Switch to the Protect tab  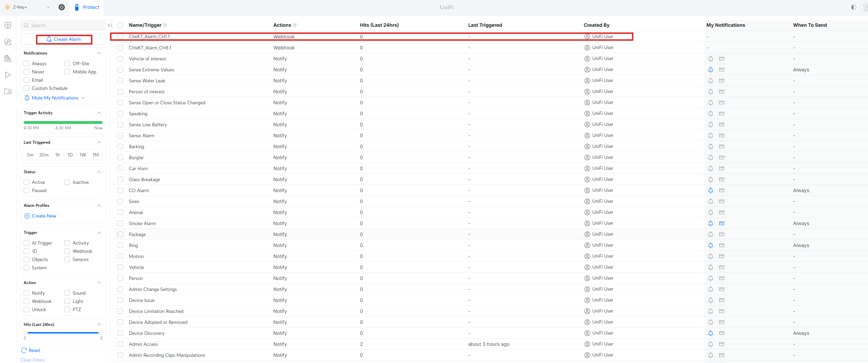[x=87, y=7]
